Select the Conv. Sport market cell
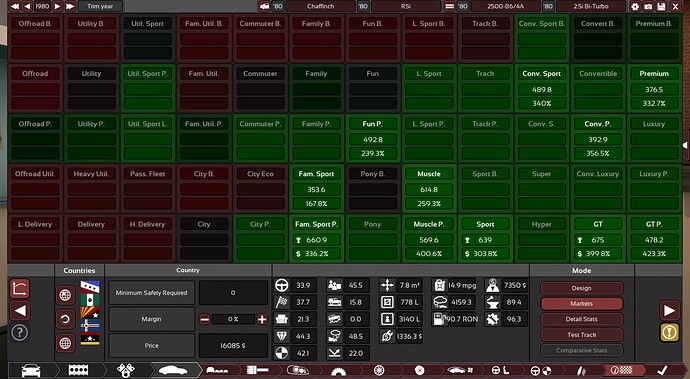Screen dimensions: 690x379 point(541,88)
